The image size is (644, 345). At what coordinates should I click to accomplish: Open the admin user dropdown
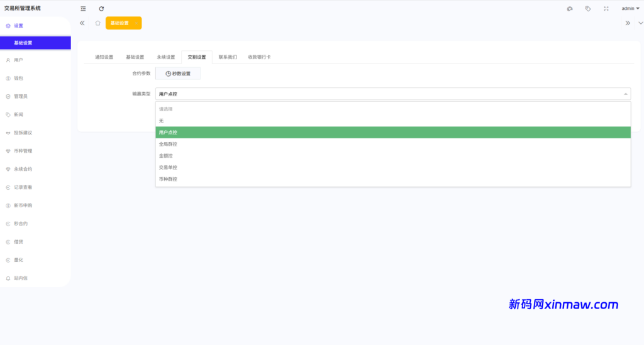click(630, 9)
